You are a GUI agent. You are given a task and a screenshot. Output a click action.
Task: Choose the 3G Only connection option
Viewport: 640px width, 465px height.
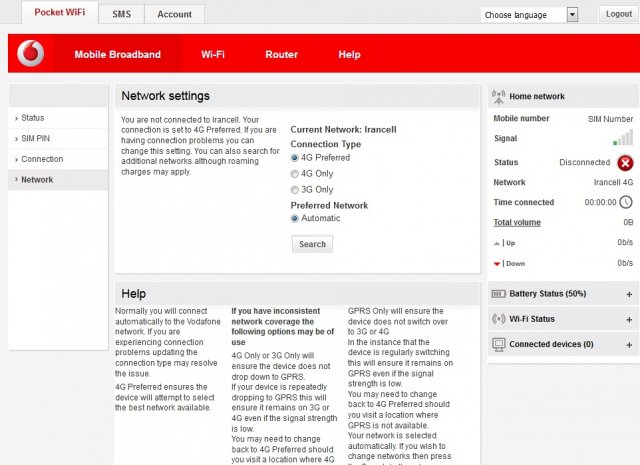(295, 190)
